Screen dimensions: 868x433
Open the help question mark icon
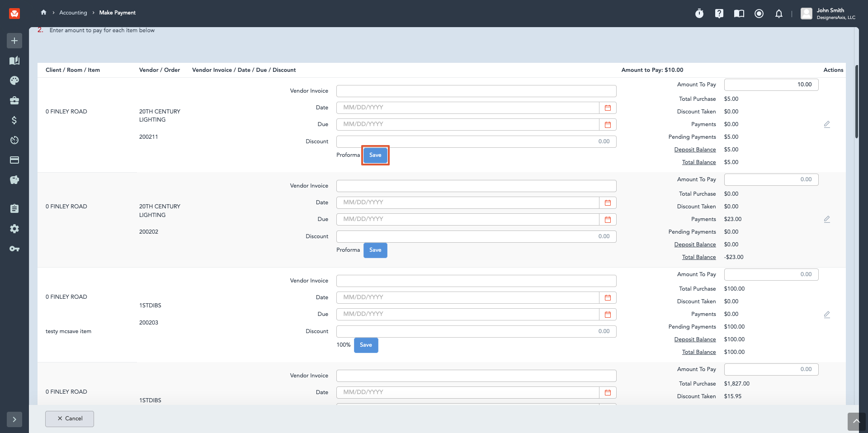coord(719,14)
